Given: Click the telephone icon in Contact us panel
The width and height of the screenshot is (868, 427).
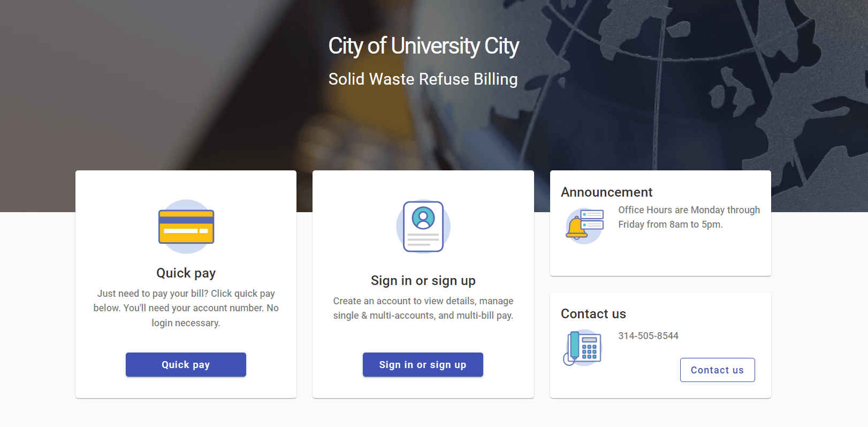Looking at the screenshot, I should pos(583,347).
